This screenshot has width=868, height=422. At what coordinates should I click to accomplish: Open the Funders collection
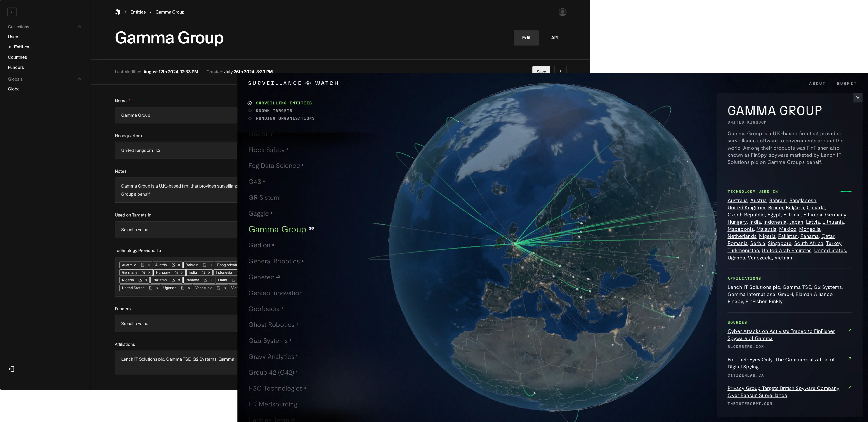[16, 67]
